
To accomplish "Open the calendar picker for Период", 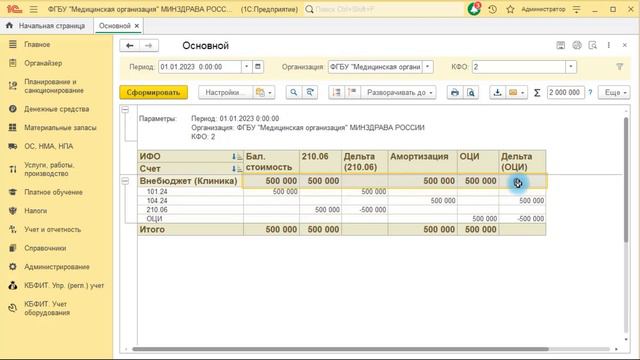I will tap(258, 67).
